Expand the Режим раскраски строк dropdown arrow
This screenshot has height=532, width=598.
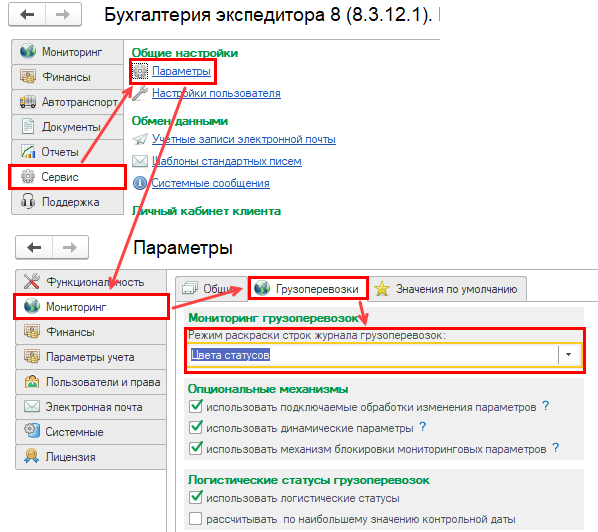[568, 355]
